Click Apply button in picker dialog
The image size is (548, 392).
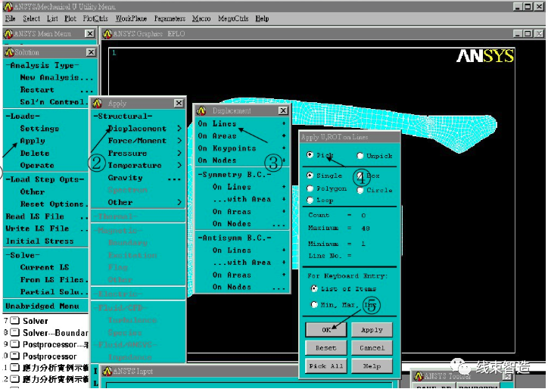tap(372, 329)
